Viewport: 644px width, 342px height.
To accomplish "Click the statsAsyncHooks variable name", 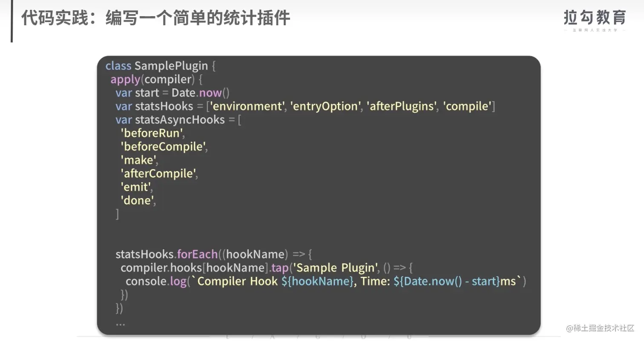I will [180, 120].
